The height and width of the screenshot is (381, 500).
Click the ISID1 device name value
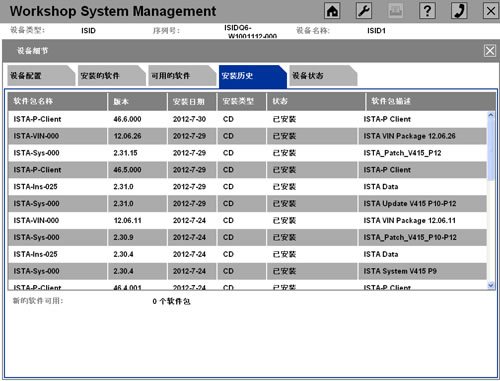[x=376, y=31]
